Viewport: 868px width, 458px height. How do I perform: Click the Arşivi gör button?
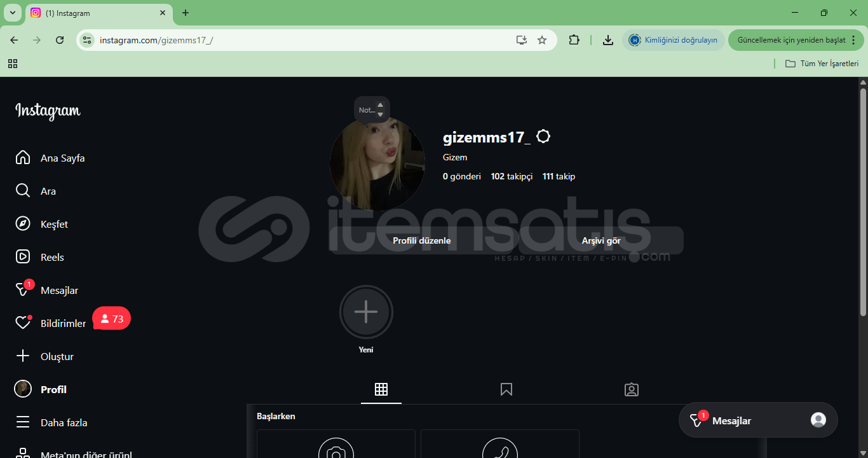click(x=601, y=240)
